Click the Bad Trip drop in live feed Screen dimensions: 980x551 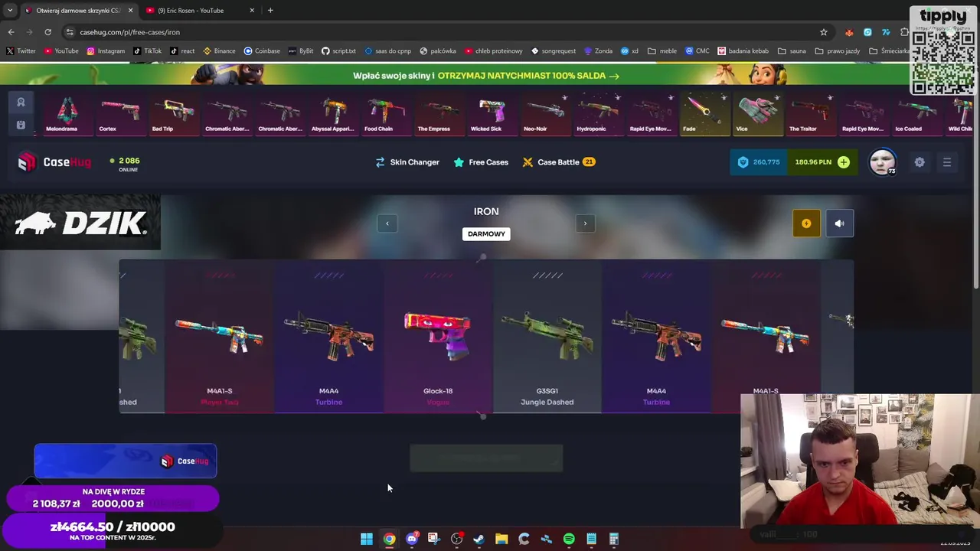[174, 113]
